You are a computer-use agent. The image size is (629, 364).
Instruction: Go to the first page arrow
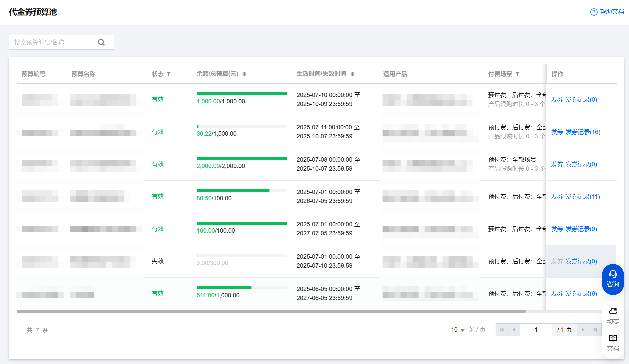[502, 330]
